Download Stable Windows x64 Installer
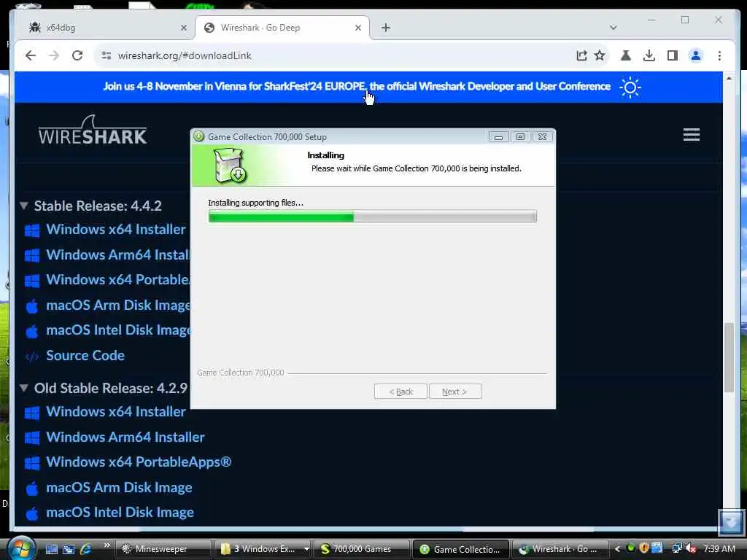 pyautogui.click(x=116, y=230)
